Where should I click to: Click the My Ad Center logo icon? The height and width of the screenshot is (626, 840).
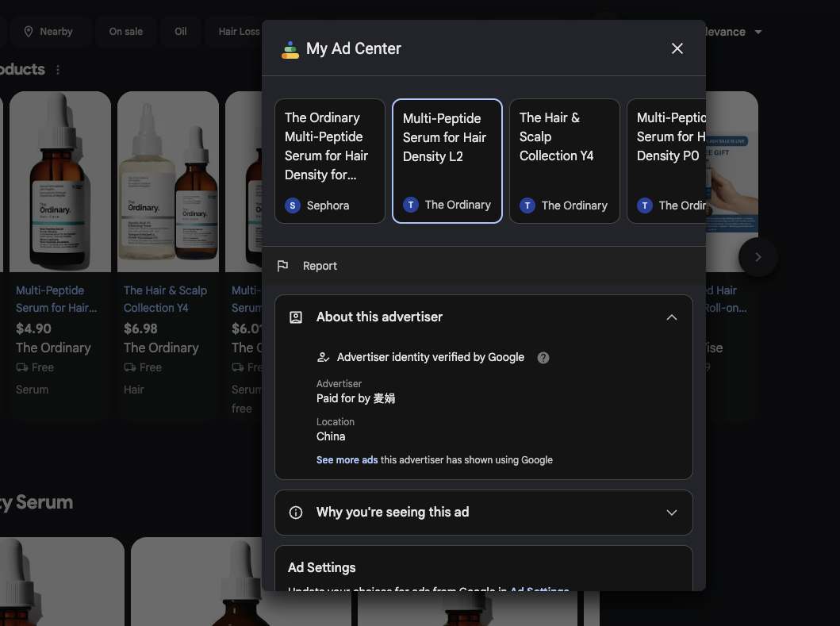click(x=290, y=49)
